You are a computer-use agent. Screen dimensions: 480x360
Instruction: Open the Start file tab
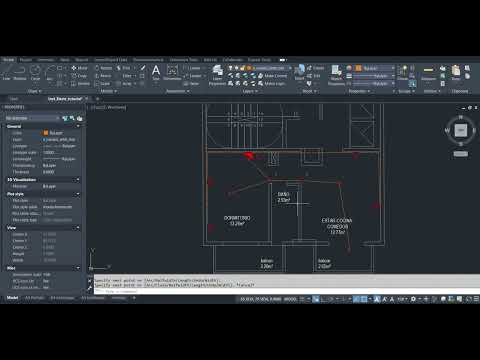[x=13, y=99]
